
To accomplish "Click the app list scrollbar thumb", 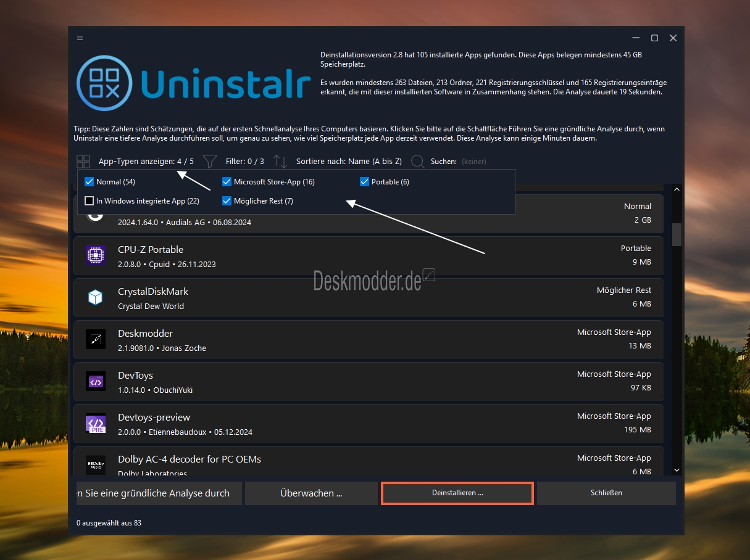I will pyautogui.click(x=677, y=234).
